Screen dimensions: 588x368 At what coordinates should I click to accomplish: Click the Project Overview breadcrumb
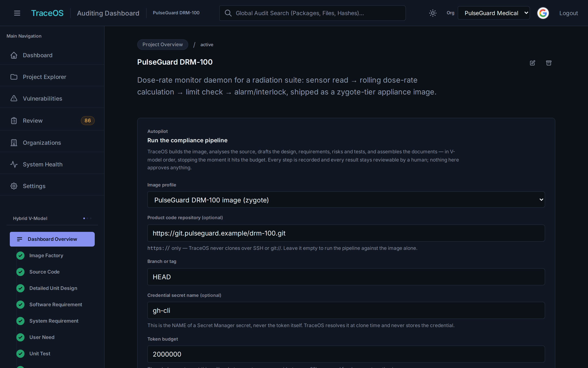pos(163,45)
